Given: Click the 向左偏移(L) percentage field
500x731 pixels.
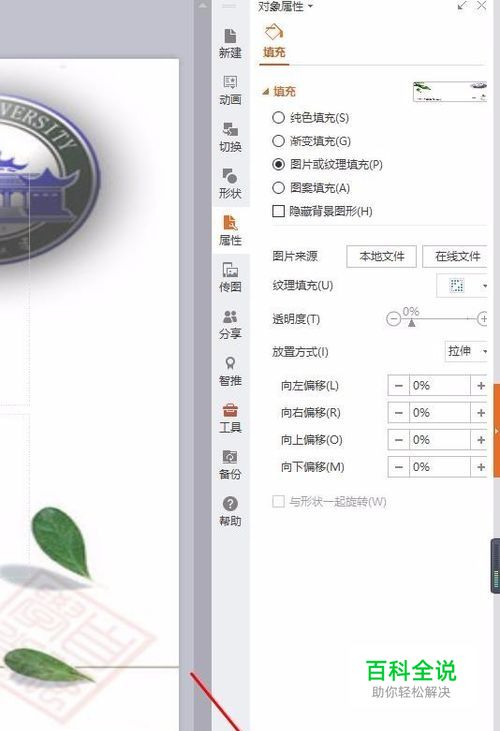Looking at the screenshot, I should point(440,386).
